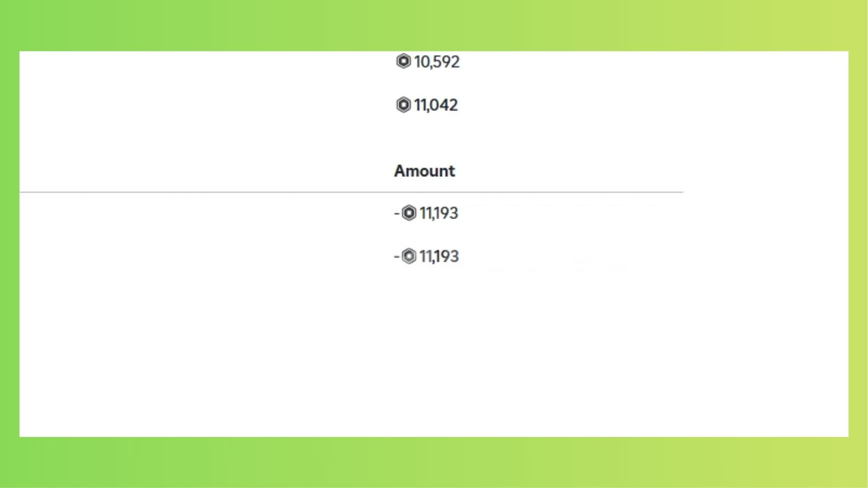Click the minus sign in first 11,193 row
This screenshot has width=868, height=488.
(x=396, y=213)
